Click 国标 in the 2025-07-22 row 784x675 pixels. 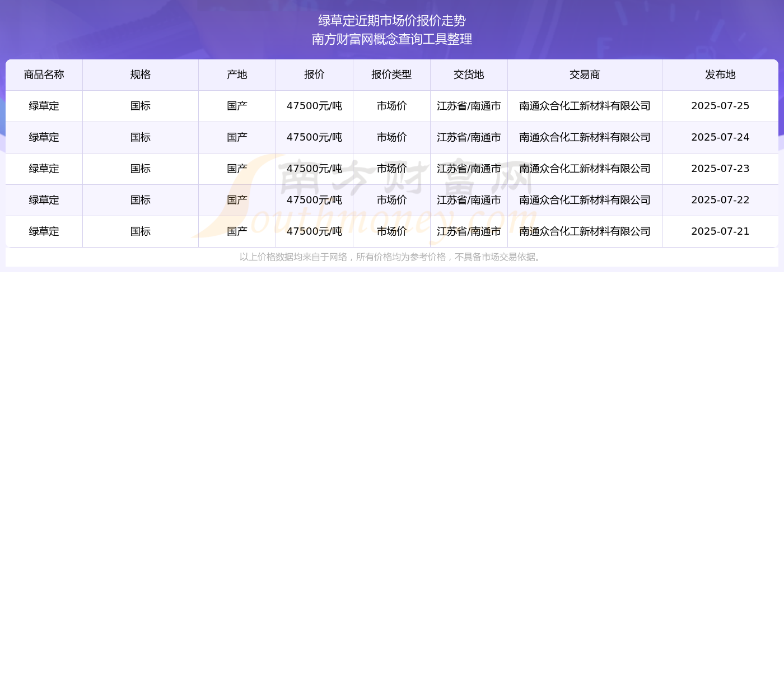[141, 200]
